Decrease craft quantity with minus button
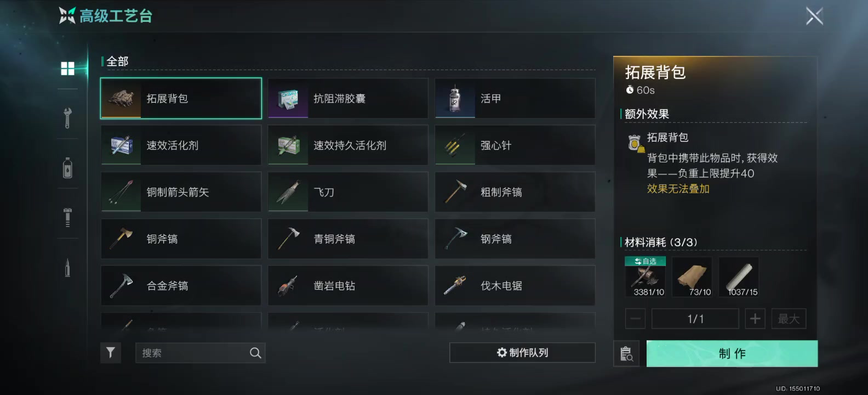The image size is (868, 395). click(635, 319)
